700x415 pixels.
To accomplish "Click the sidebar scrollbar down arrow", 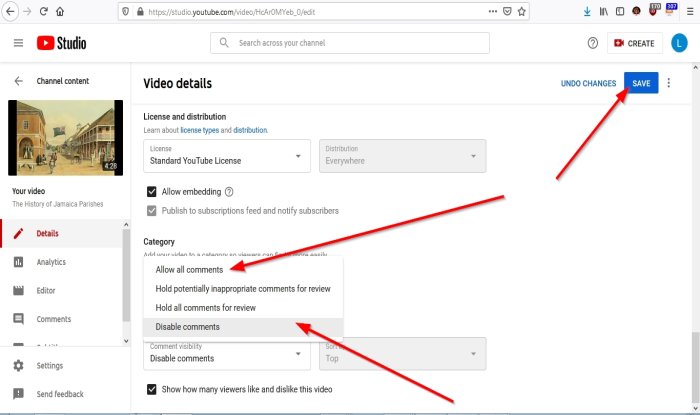I will pyautogui.click(x=126, y=341).
